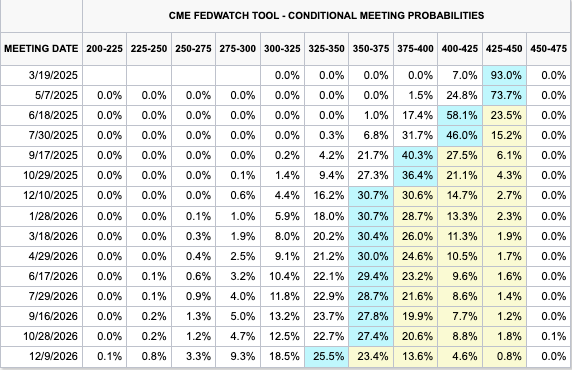Click the 425-450 rate range header

tap(504, 49)
